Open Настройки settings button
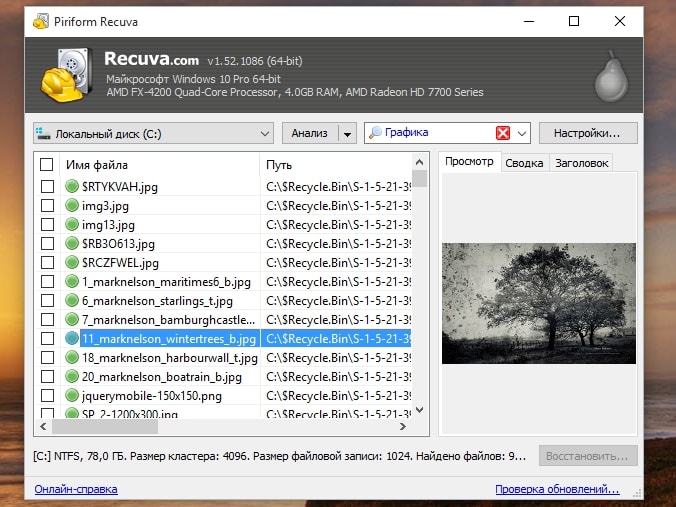 (x=588, y=133)
